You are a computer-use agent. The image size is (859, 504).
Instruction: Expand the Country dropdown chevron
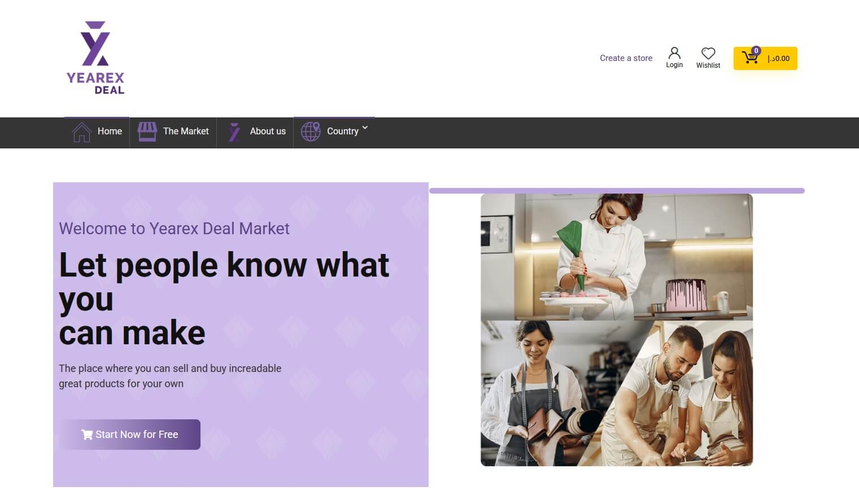pyautogui.click(x=365, y=128)
